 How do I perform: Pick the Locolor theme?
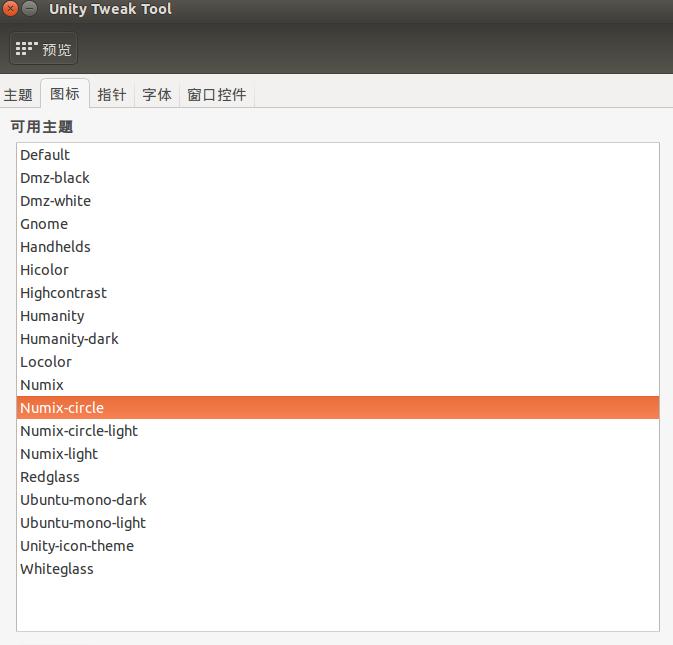coord(338,362)
